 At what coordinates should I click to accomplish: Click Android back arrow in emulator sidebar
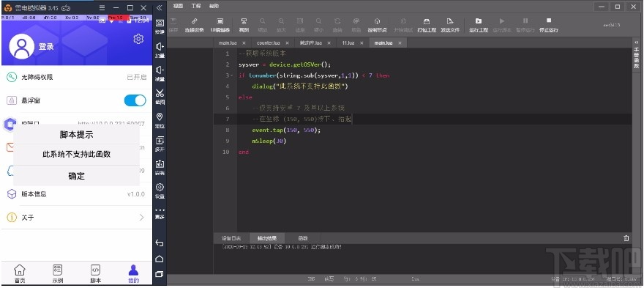(x=160, y=243)
